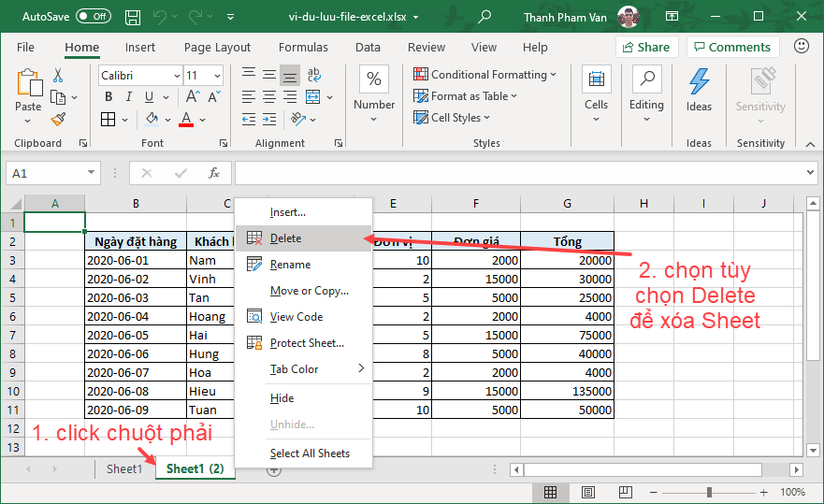The image size is (824, 504).
Task: Open Conditional Formatting menu
Action: 484,74
